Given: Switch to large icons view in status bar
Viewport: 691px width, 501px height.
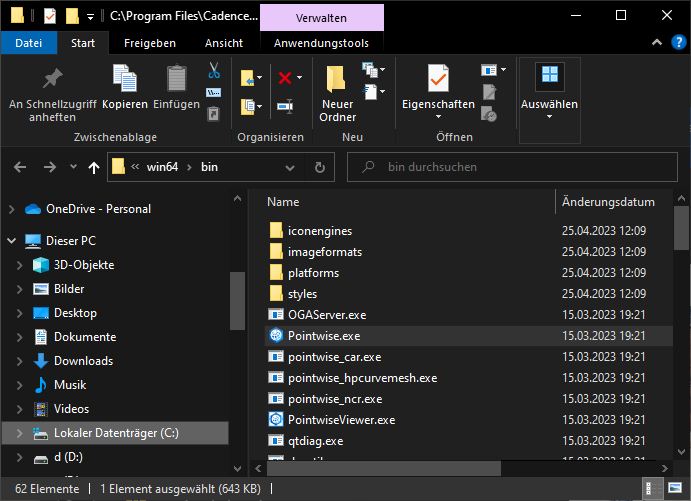Looking at the screenshot, I should coord(675,488).
